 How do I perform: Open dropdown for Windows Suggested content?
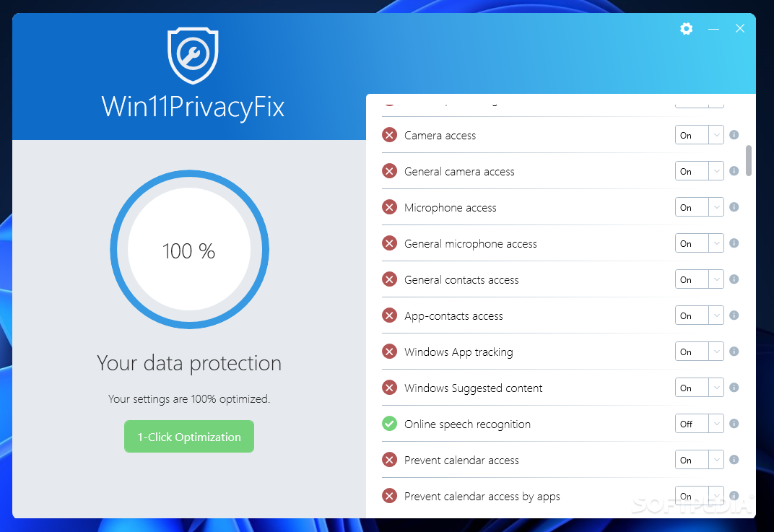click(699, 388)
